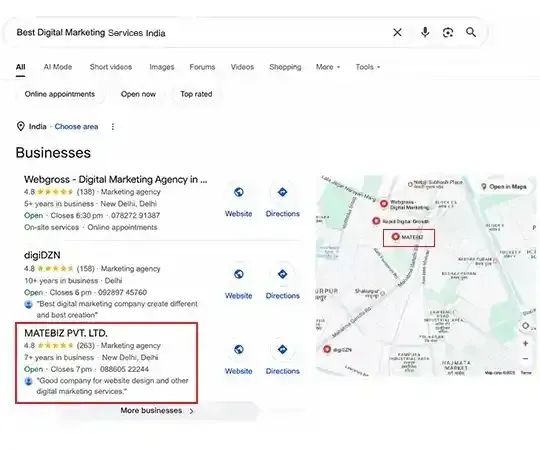The height and width of the screenshot is (450, 540).
Task: Get Webgross directions diamond icon
Action: coord(282,192)
